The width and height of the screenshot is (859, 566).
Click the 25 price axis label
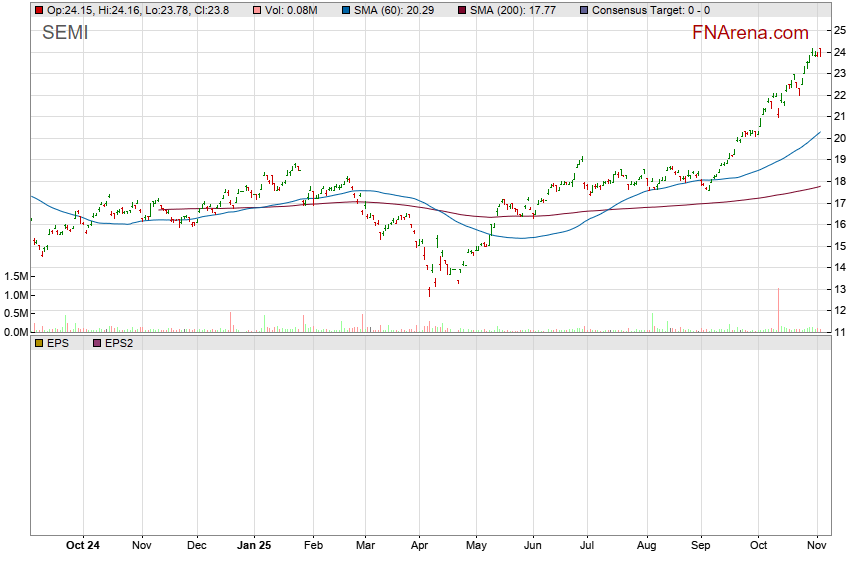pos(841,31)
